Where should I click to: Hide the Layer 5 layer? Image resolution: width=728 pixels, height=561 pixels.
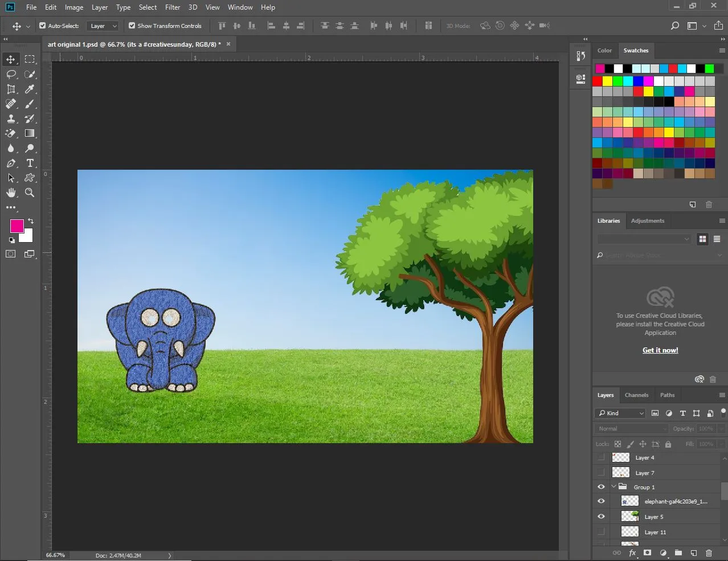coord(601,517)
